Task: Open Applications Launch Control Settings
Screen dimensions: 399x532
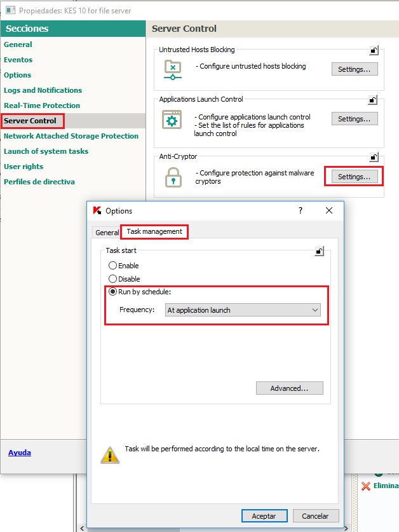Action: pos(355,119)
